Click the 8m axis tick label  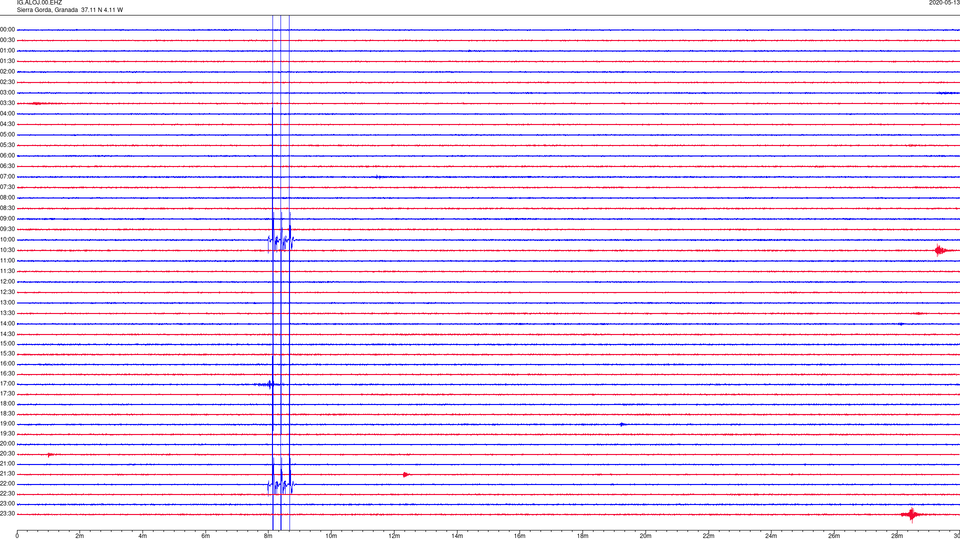pyautogui.click(x=268, y=536)
